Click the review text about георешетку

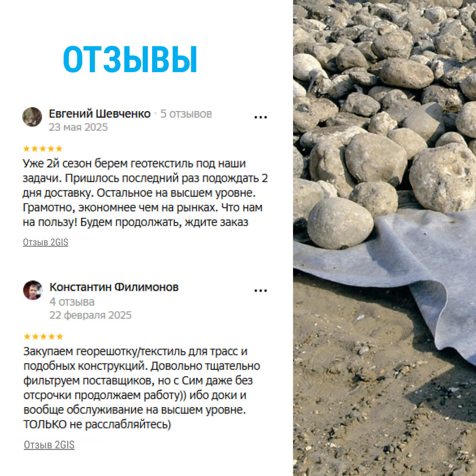[142, 387]
